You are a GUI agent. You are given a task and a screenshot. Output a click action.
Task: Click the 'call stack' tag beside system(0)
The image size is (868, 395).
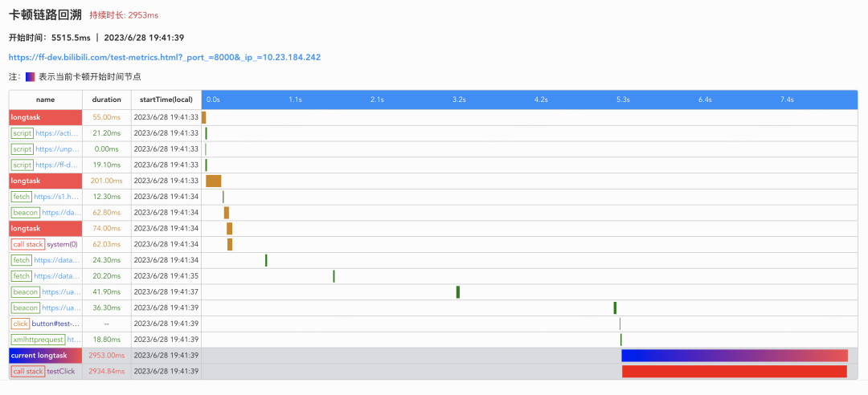pyautogui.click(x=27, y=244)
